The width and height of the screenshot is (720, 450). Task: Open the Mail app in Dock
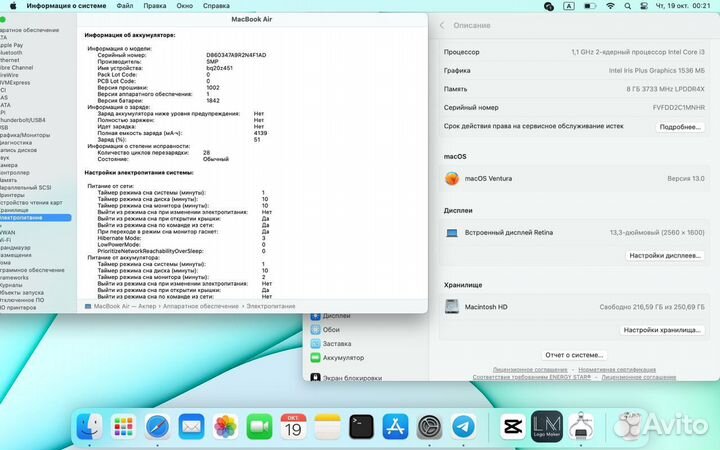(x=191, y=427)
